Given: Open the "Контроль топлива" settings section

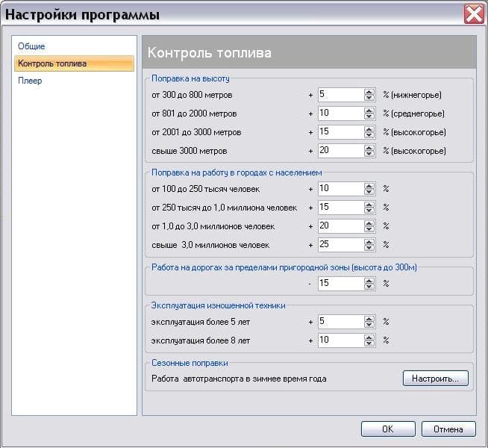Looking at the screenshot, I should pos(52,63).
